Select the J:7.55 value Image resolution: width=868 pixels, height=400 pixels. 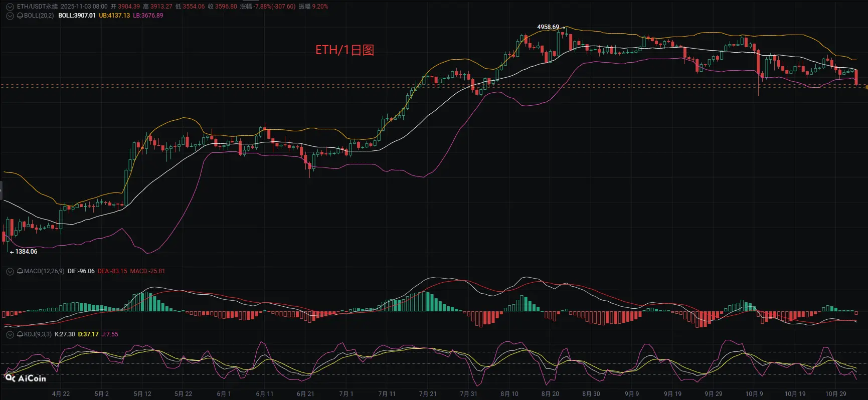point(110,334)
